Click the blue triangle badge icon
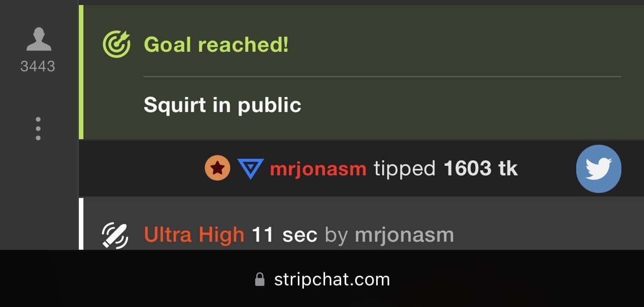The width and height of the screenshot is (644, 307). tap(250, 169)
